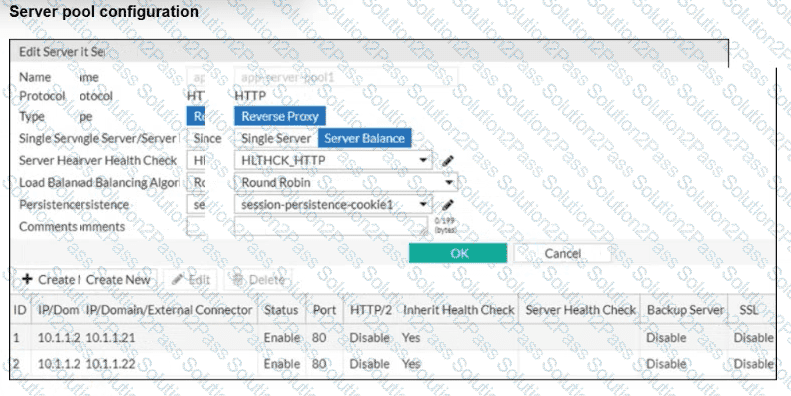Choose the Single Server option

(x=276, y=138)
